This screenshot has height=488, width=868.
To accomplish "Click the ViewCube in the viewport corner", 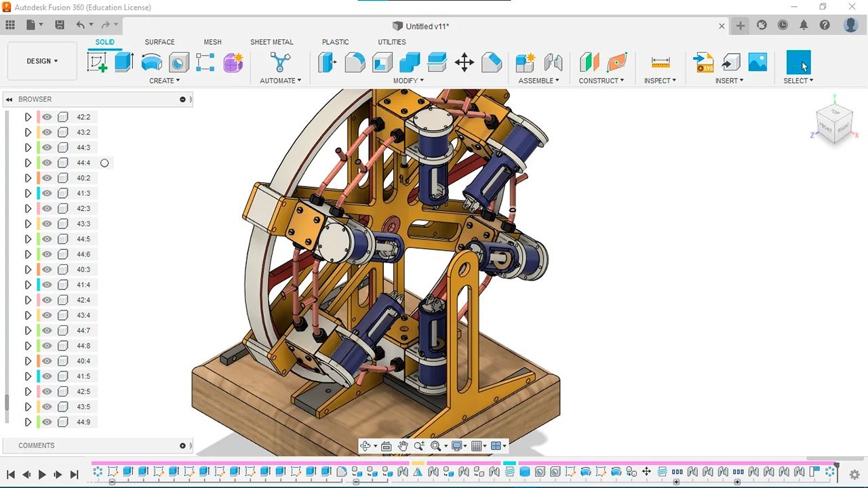I will [835, 123].
